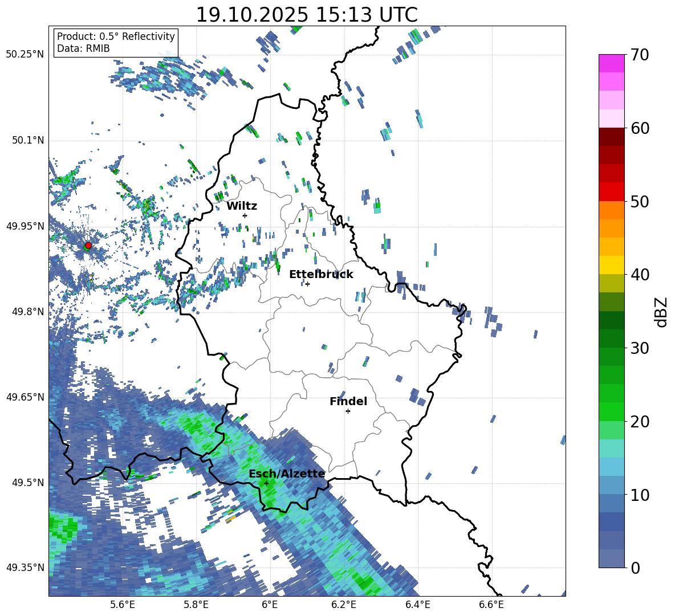Click the 'Product: 0.5° Reflectivity' text
This screenshot has width=675, height=616.
point(116,36)
